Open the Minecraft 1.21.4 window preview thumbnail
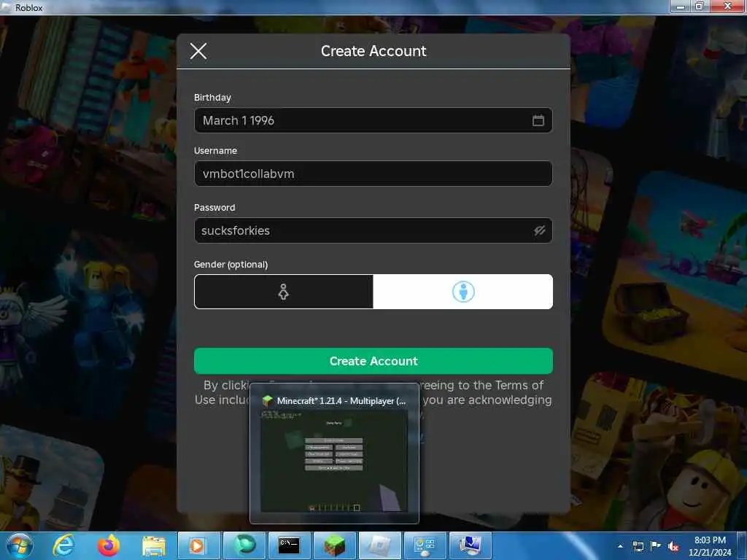 coord(334,454)
